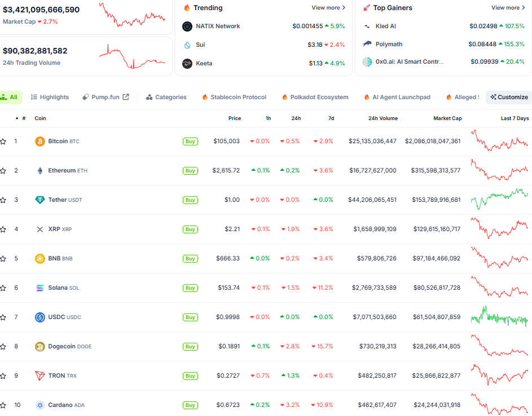Open the Customize table options

[509, 98]
